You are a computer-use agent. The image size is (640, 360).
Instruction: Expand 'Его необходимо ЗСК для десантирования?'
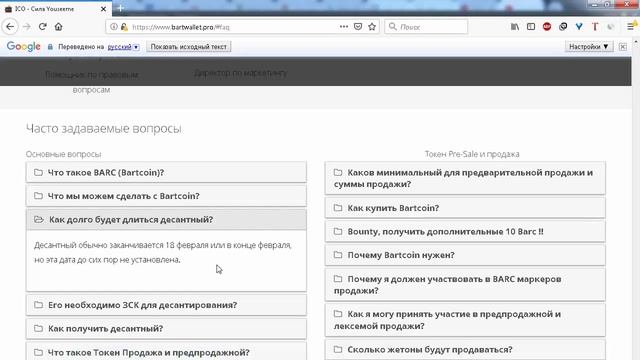pos(166,305)
